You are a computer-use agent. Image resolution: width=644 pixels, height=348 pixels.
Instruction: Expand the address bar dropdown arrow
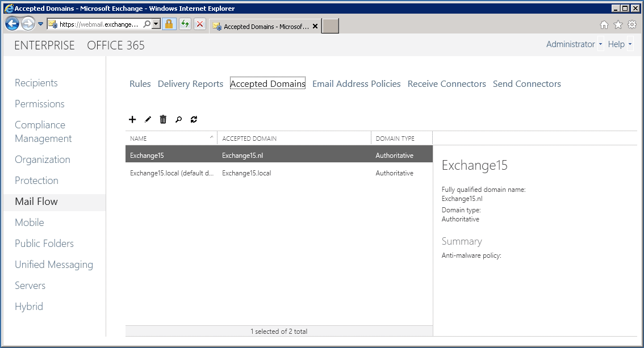coord(156,24)
